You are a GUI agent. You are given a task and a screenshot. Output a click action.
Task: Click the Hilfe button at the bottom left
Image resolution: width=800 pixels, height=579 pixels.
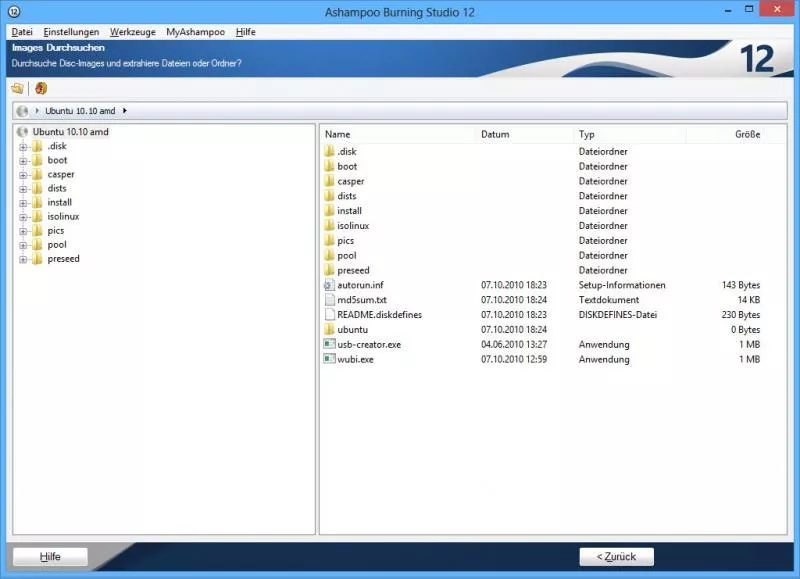(50, 557)
